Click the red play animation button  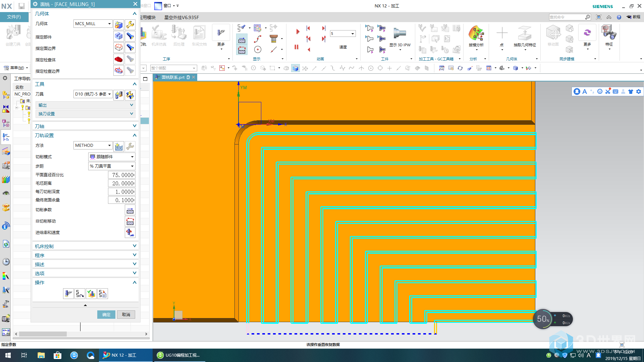click(x=298, y=32)
